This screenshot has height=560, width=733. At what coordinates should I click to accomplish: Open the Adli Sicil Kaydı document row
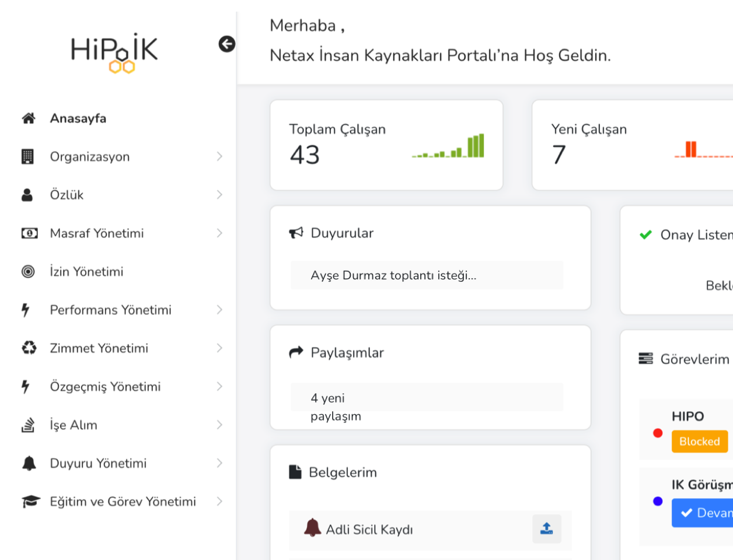coord(430,530)
